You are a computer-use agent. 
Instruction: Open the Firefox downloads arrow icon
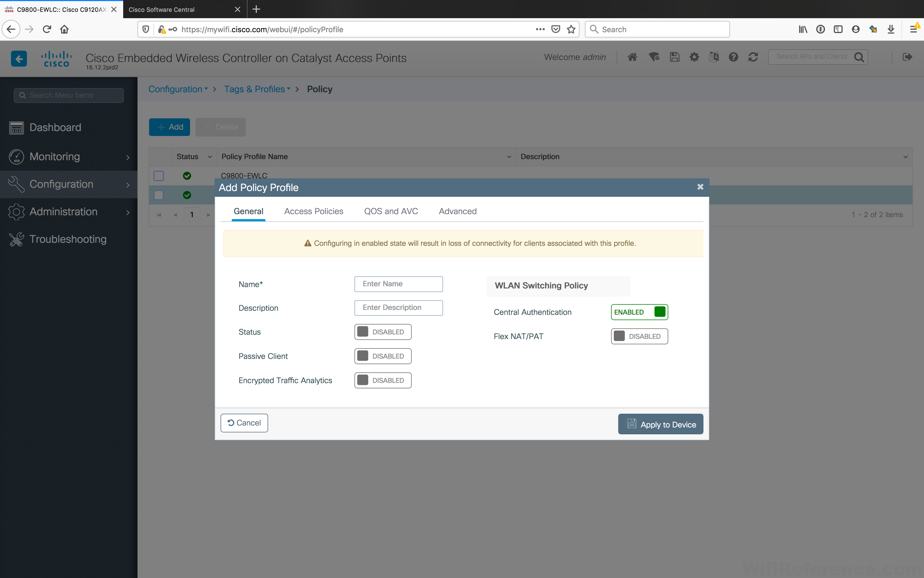tap(891, 29)
